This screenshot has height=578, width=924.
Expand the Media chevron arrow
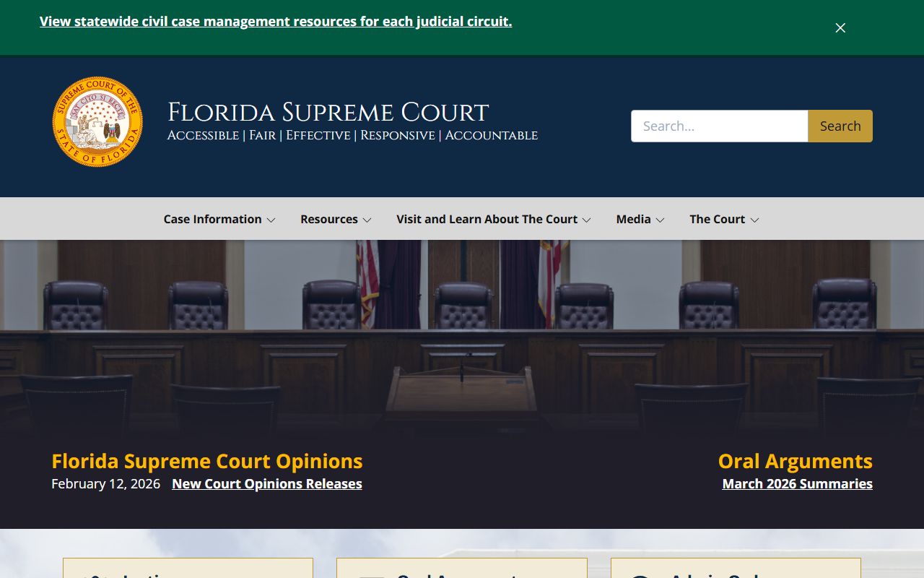[x=660, y=220]
